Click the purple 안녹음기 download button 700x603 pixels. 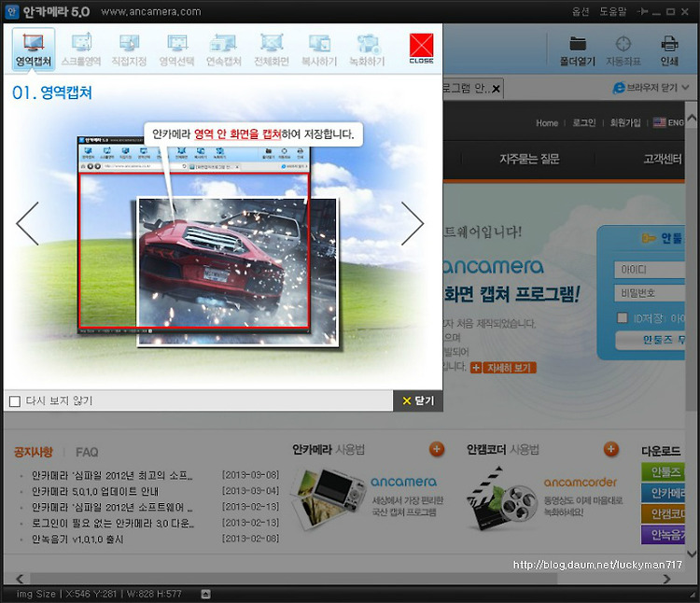pos(663,534)
